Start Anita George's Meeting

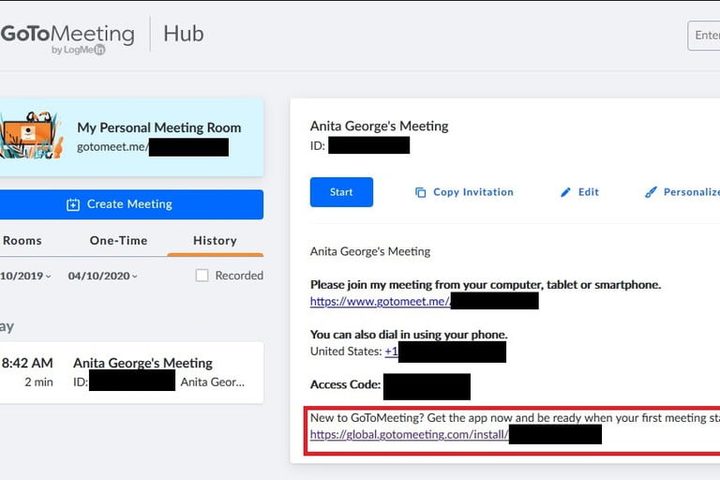tap(341, 192)
